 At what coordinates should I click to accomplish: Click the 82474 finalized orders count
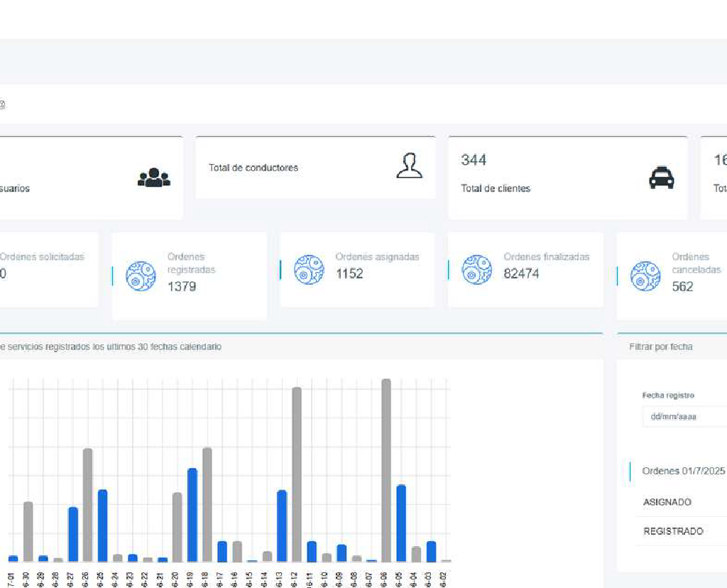point(521,273)
